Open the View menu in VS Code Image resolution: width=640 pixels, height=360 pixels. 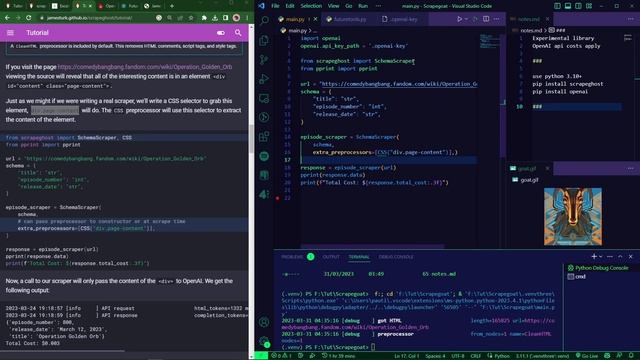[333, 6]
